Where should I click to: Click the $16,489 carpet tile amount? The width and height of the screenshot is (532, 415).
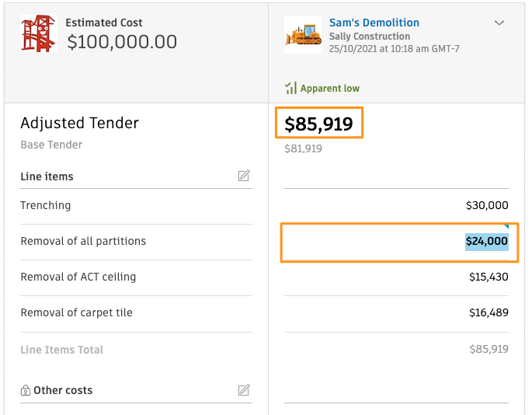[489, 312]
